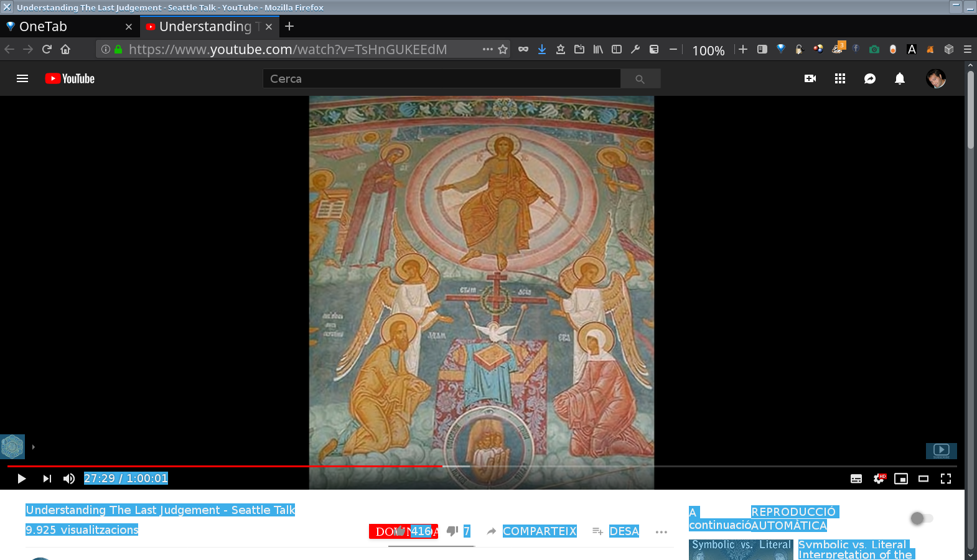Reload the current page

click(x=47, y=49)
